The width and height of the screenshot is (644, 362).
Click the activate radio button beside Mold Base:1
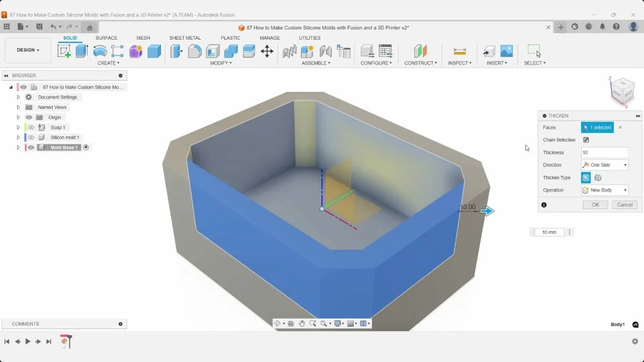[86, 147]
